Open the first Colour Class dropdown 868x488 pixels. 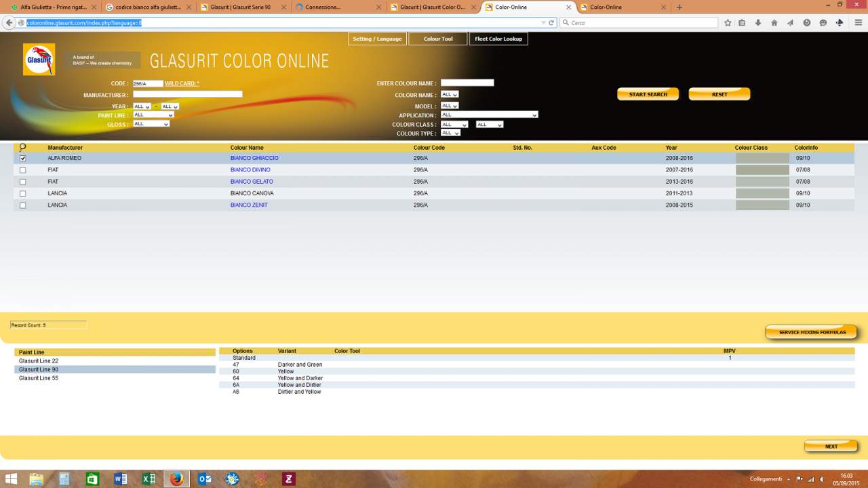(454, 125)
